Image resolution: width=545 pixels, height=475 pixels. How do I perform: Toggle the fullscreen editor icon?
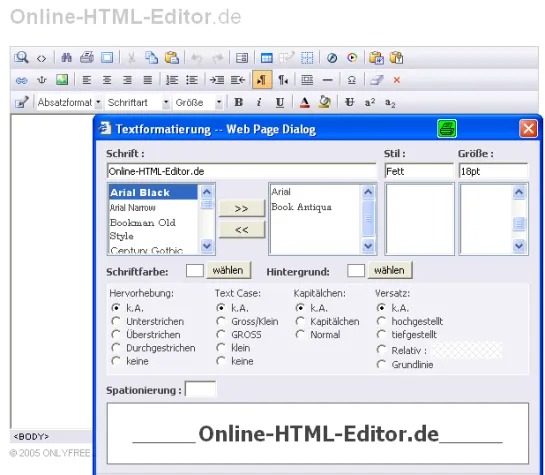[107, 58]
